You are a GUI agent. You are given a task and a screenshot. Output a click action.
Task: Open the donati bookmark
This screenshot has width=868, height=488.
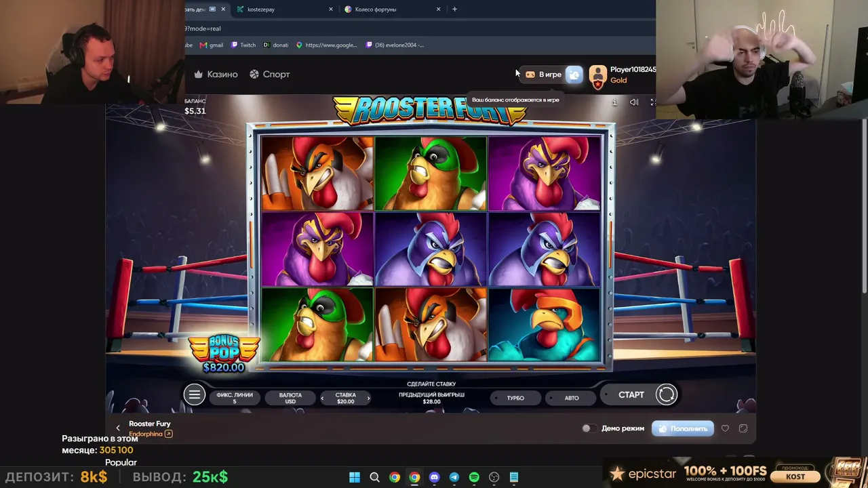pyautogui.click(x=276, y=45)
